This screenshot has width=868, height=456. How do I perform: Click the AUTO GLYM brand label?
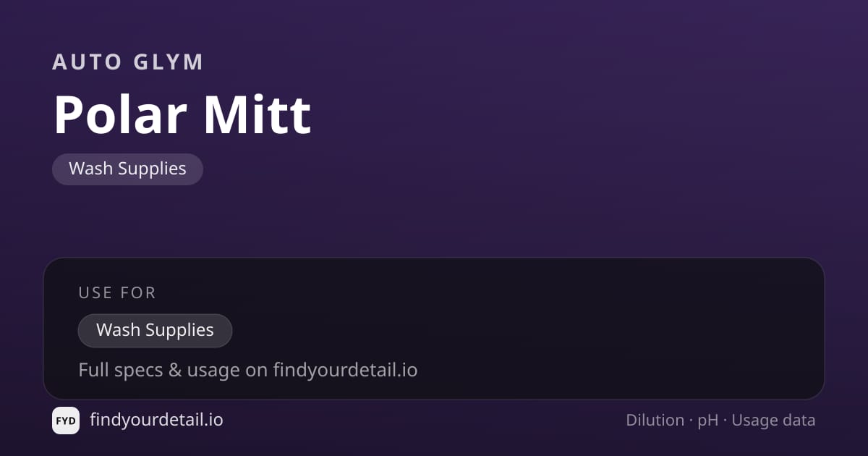pos(128,62)
